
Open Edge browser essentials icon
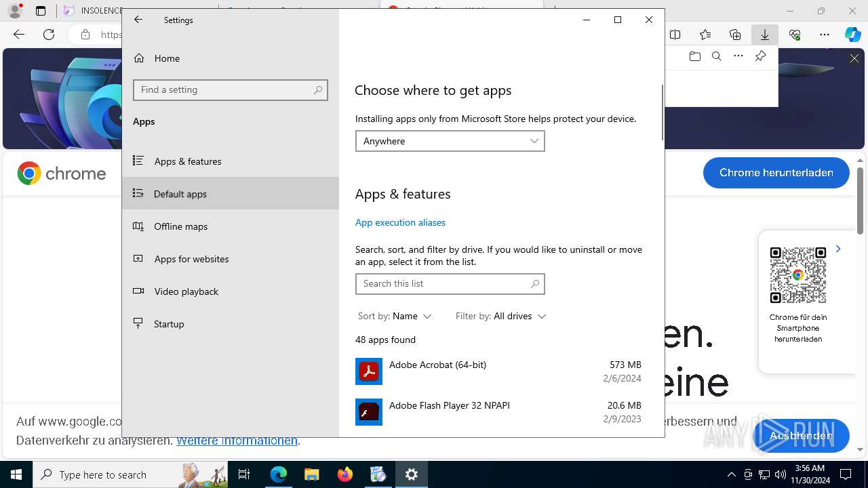(795, 35)
